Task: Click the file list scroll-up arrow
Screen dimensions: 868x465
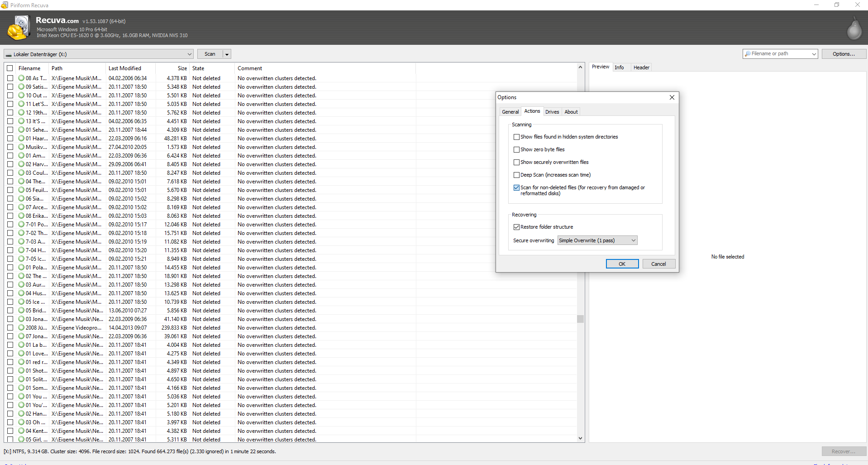Action: point(581,67)
